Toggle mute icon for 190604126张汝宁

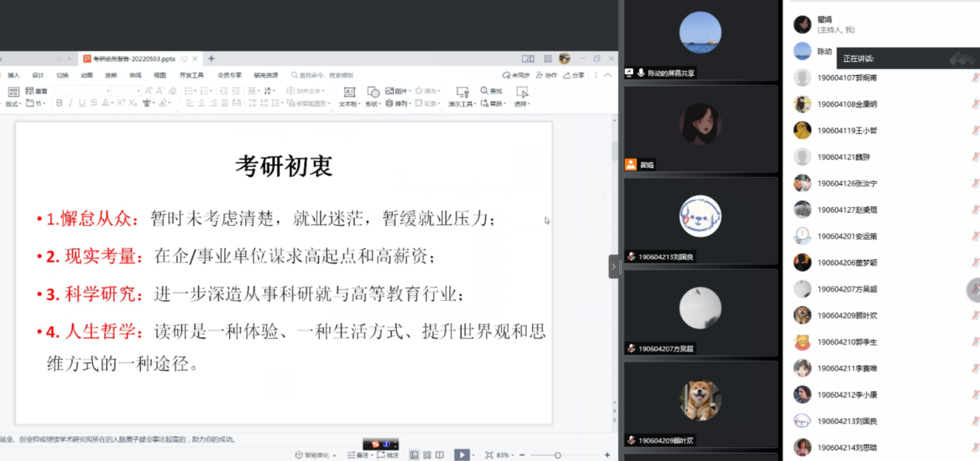pyautogui.click(x=975, y=183)
